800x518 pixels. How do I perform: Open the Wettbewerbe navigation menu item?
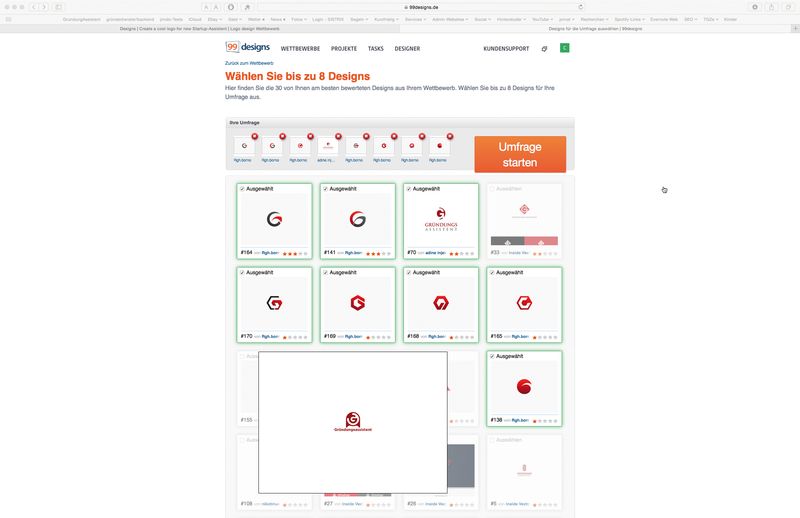[301, 48]
